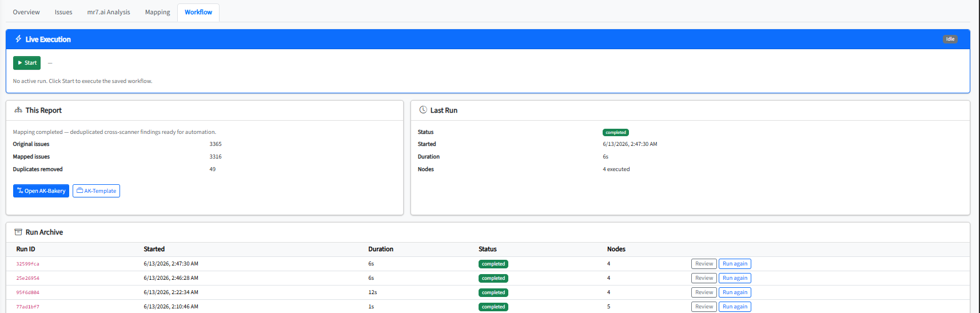Viewport: 980px width, 313px height.
Task: Click Duplicates removed value 49
Action: pos(213,169)
